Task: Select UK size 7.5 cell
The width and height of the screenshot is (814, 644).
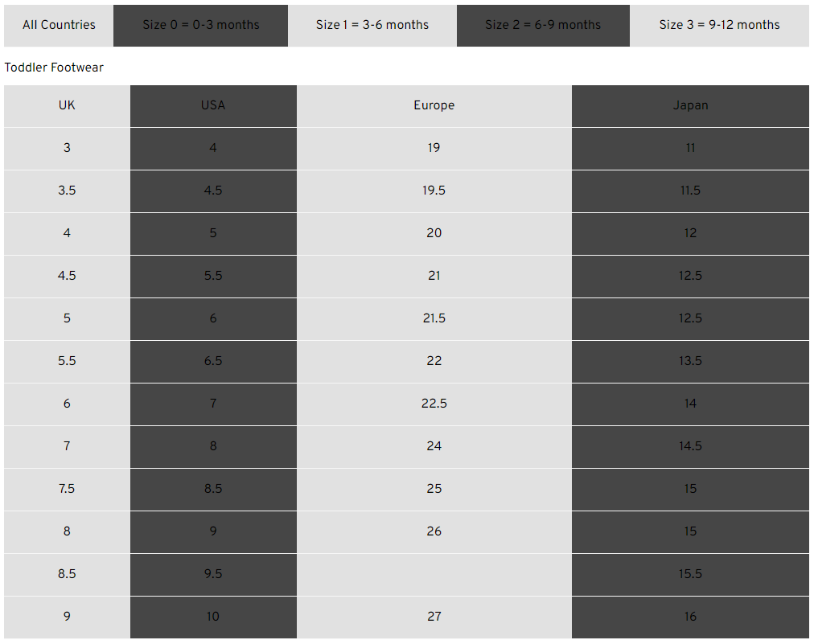Action: point(67,490)
